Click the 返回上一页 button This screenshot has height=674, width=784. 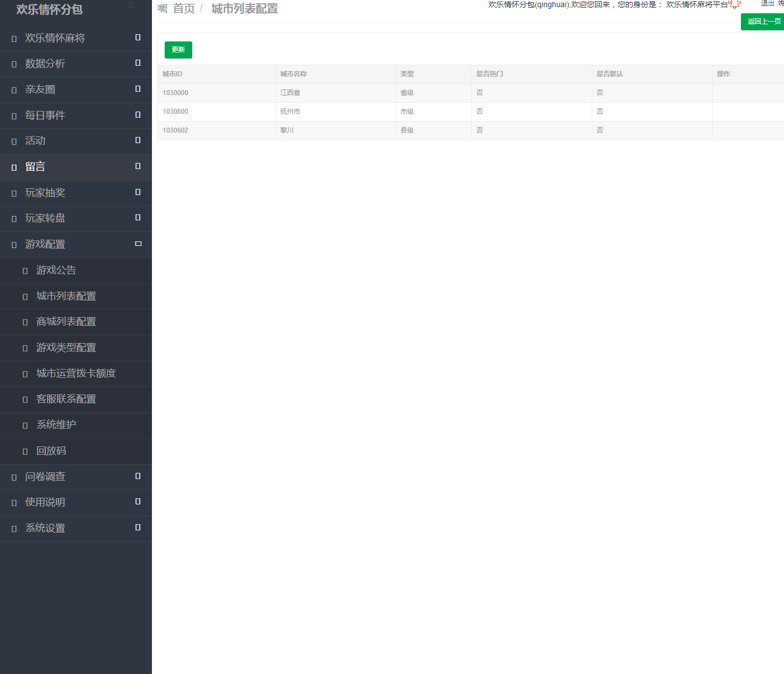click(764, 22)
